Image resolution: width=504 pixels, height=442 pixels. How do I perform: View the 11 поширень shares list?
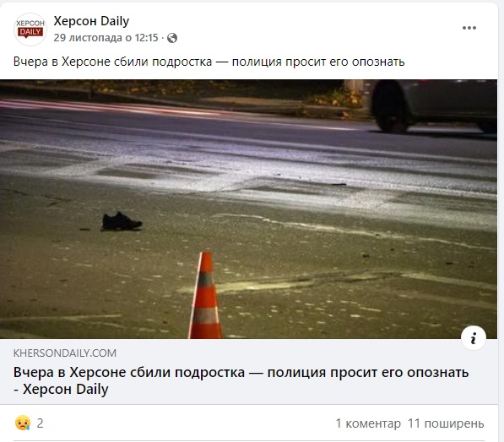[x=446, y=423]
